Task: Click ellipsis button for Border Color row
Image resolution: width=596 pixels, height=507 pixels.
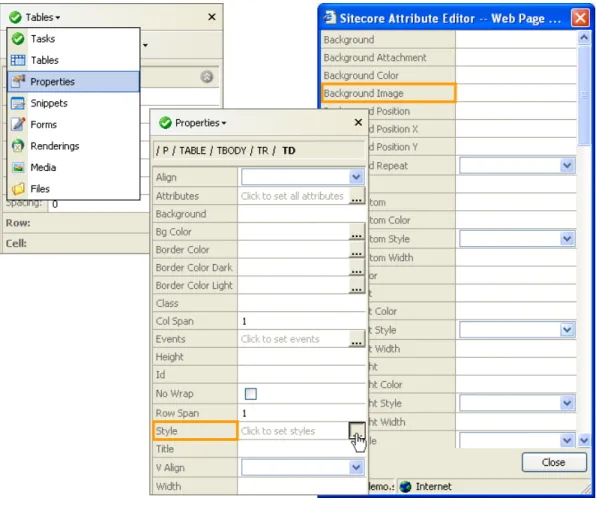Action: [357, 249]
